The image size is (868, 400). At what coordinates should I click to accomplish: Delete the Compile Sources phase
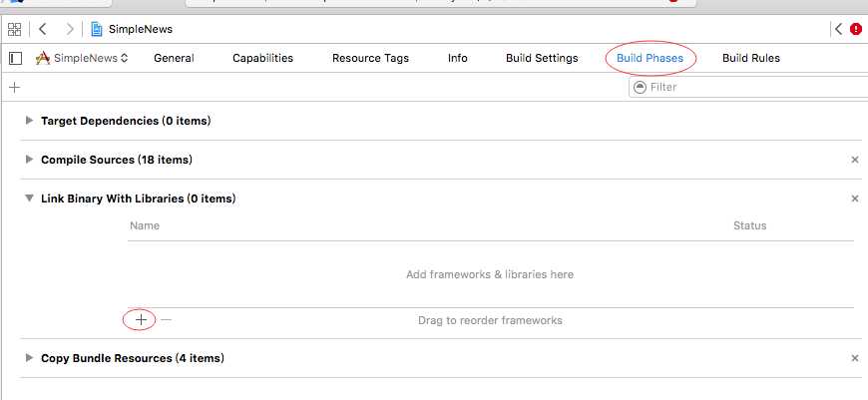point(855,160)
